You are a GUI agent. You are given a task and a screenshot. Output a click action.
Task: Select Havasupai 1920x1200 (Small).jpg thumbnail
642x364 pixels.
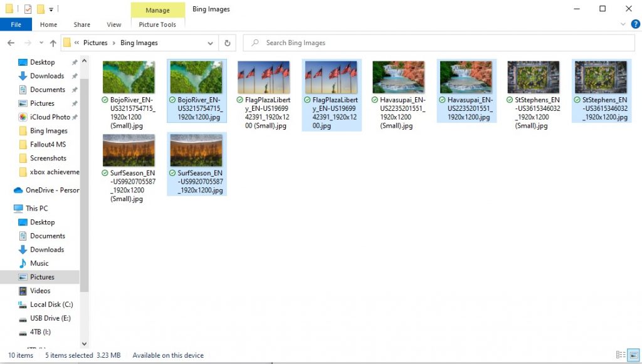[x=398, y=77]
